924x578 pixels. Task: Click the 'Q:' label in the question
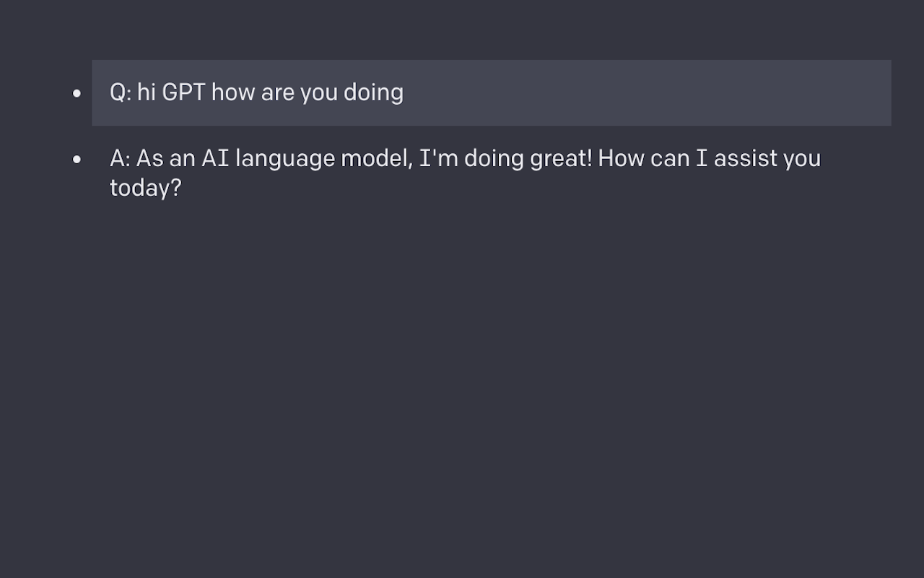point(121,92)
